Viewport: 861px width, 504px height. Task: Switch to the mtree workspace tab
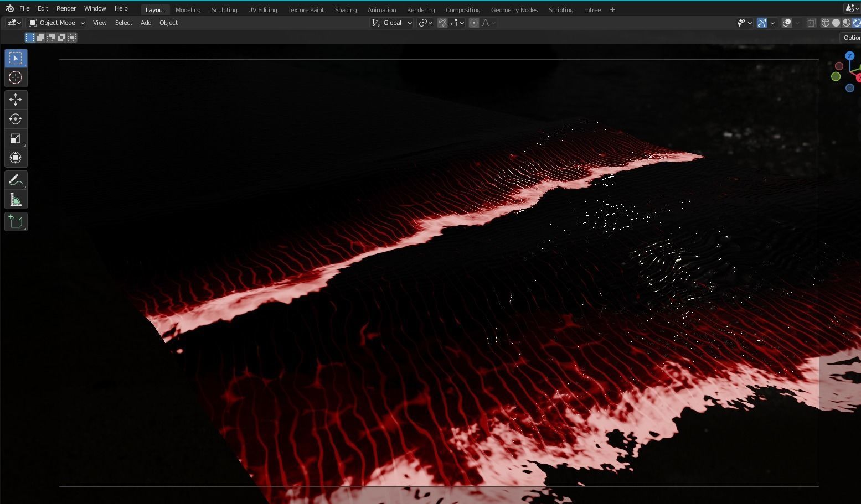coord(592,10)
